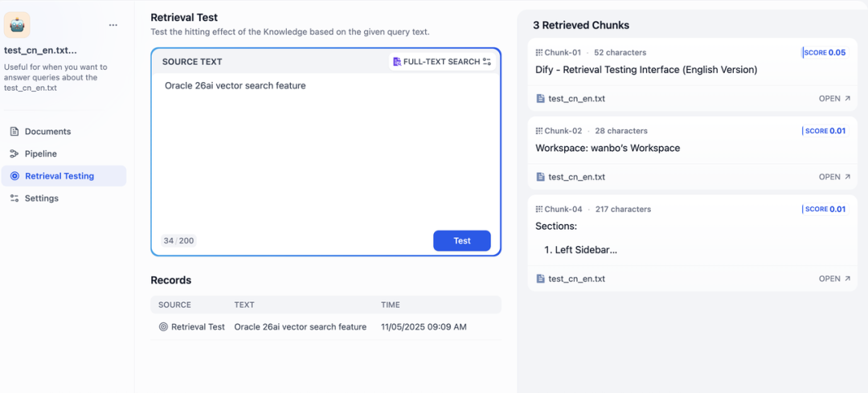Click the Retrieval Testing target icon

(x=14, y=176)
